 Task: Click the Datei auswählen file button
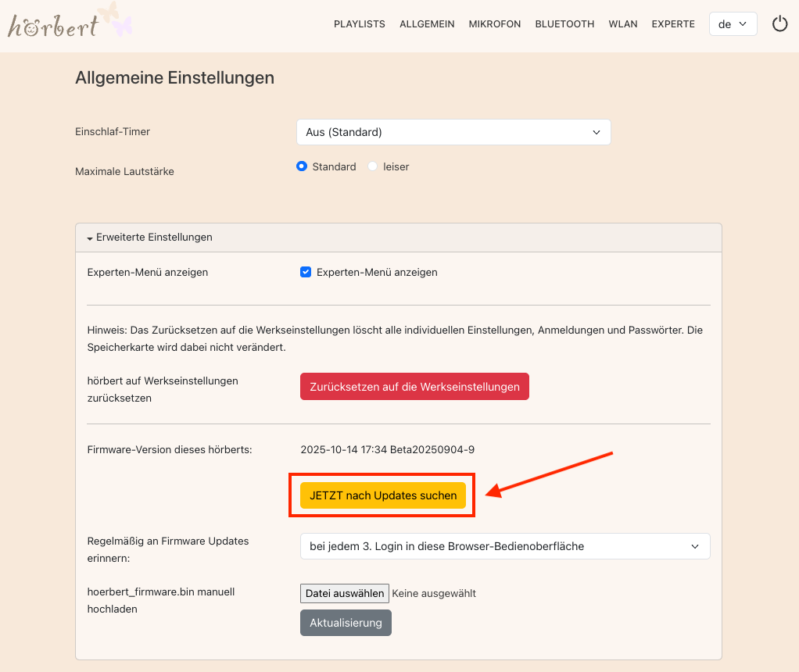(x=345, y=593)
